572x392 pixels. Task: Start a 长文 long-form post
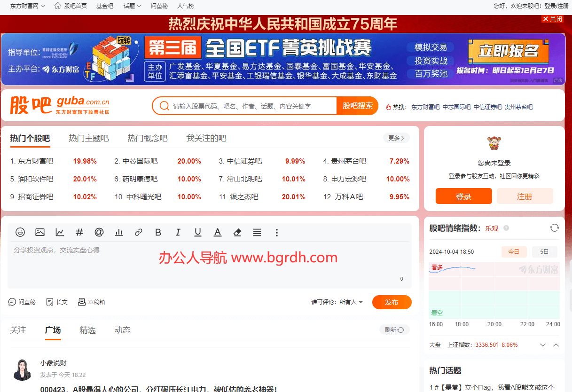coord(57,302)
